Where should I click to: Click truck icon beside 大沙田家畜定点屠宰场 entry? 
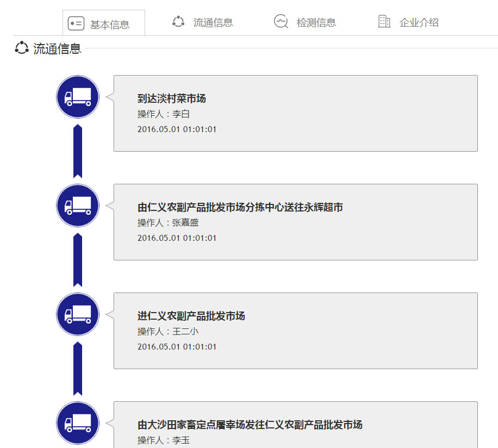[78, 423]
